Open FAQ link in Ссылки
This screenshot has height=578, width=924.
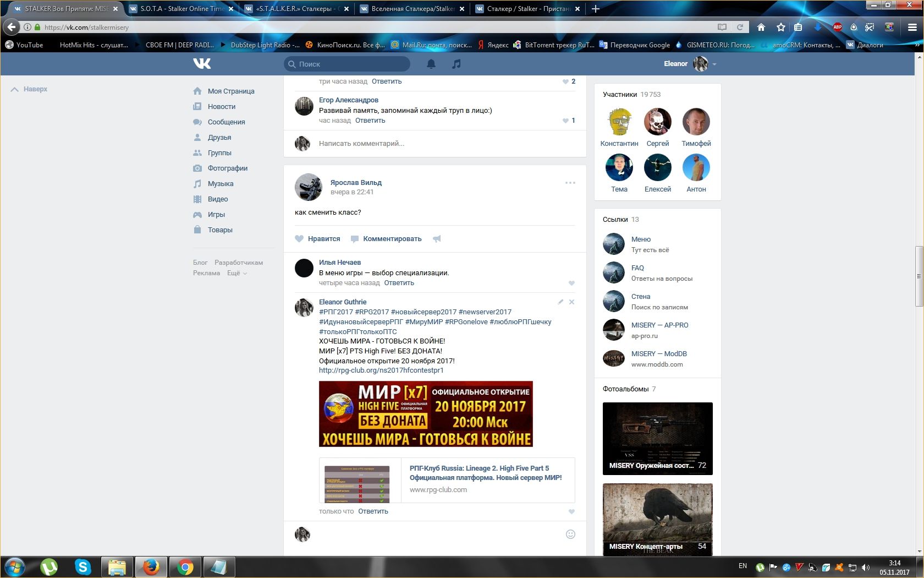(x=637, y=268)
